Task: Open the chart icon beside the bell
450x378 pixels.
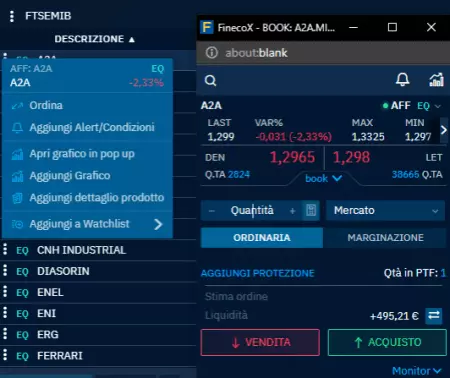Action: [x=436, y=80]
